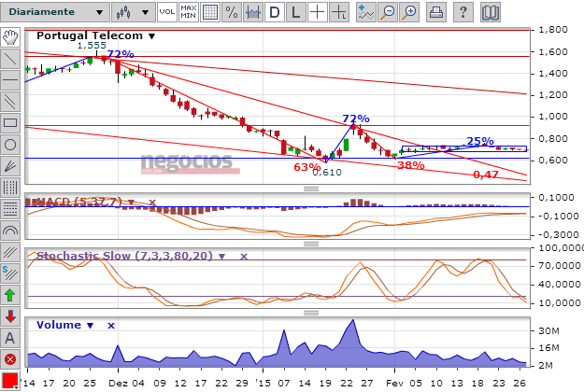Open the Stochastic Slow settings dropdown
This screenshot has height=392, width=584.
[x=221, y=257]
